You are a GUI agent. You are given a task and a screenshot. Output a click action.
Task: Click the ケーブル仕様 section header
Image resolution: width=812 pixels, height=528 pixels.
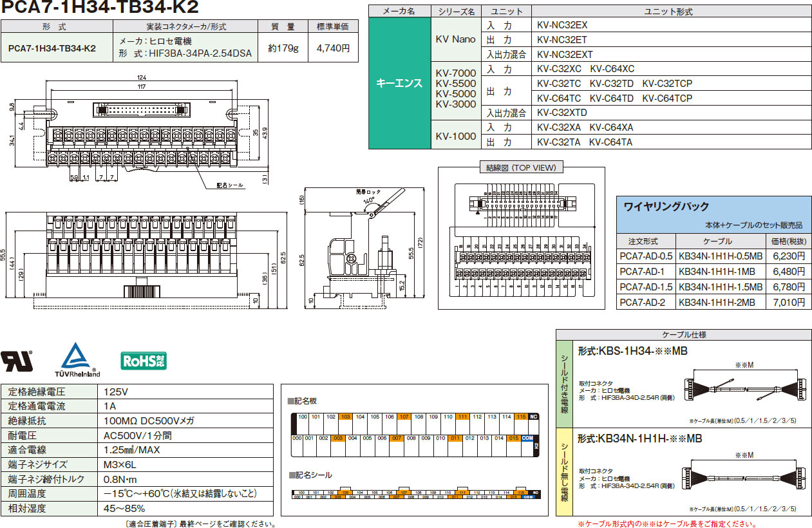tap(684, 335)
